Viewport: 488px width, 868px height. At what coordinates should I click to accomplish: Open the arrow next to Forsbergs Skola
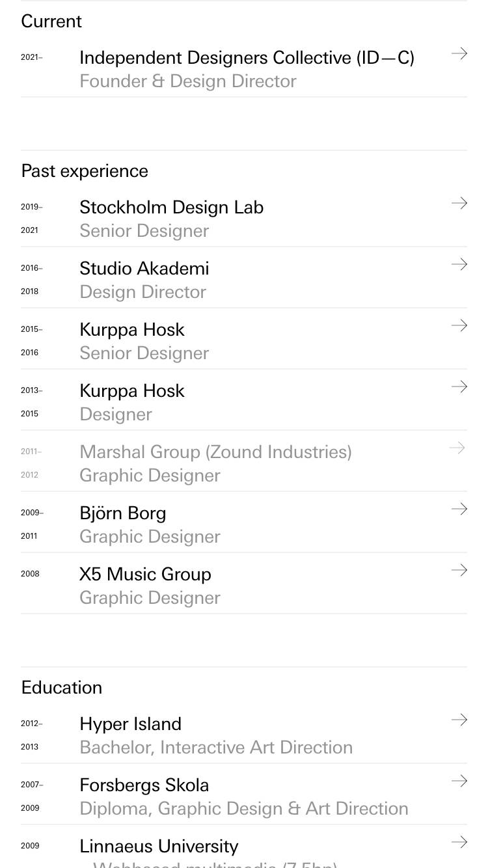tap(459, 781)
